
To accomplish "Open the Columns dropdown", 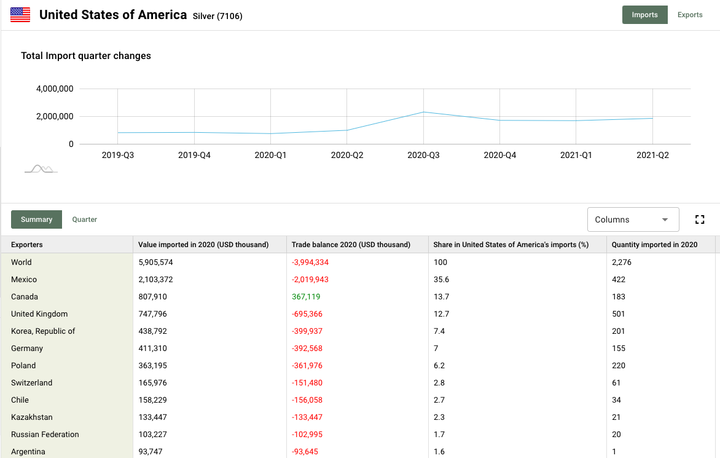I will pyautogui.click(x=633, y=220).
